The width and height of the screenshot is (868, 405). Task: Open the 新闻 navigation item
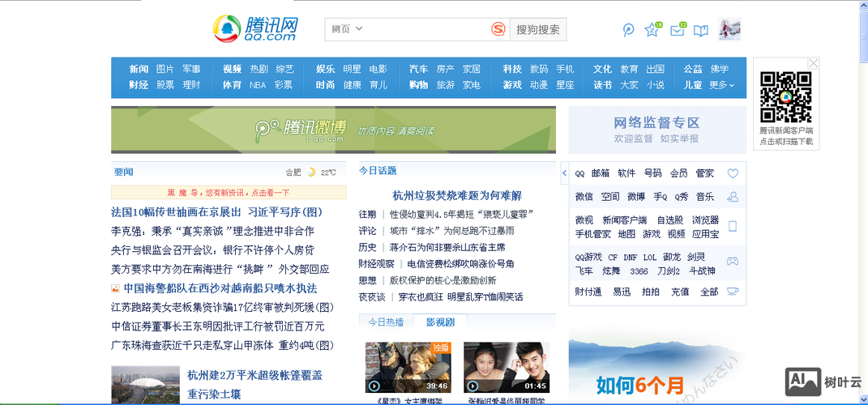coord(139,69)
